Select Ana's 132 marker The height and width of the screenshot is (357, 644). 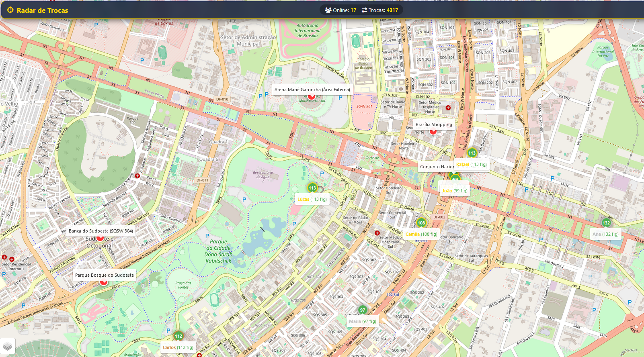click(x=606, y=223)
